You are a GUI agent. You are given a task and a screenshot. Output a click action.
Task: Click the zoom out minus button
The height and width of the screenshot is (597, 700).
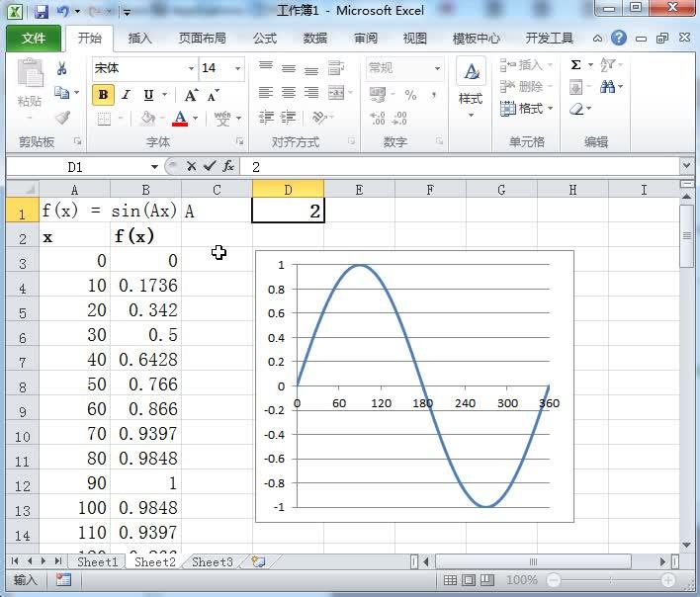tap(553, 580)
